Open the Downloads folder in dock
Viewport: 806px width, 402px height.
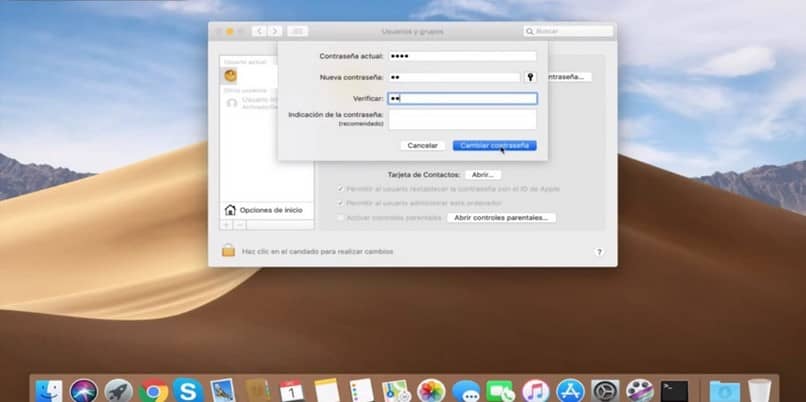coord(725,392)
